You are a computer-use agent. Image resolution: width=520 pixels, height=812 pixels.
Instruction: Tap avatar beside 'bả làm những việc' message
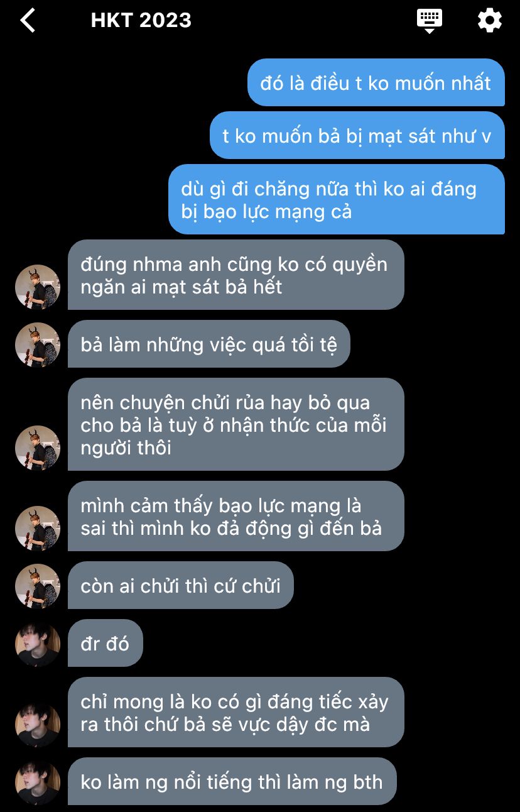tap(38, 345)
